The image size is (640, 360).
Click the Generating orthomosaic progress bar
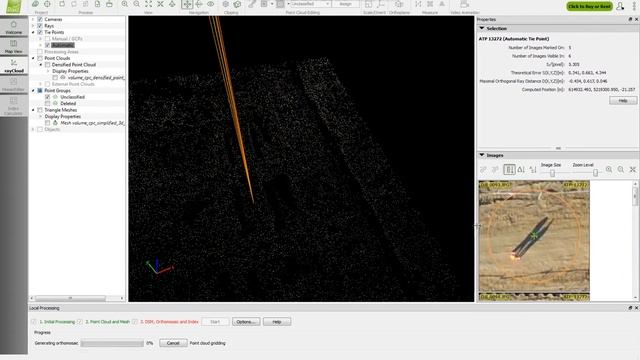(112, 344)
